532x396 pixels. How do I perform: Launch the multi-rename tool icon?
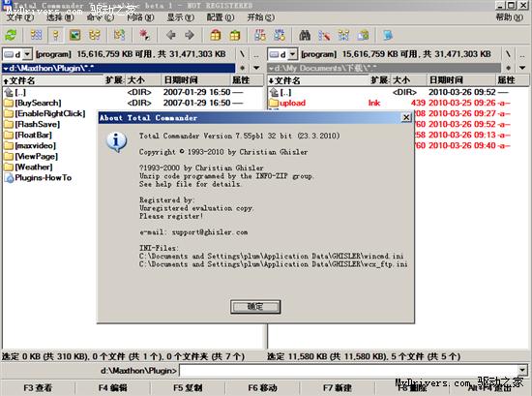click(x=324, y=35)
